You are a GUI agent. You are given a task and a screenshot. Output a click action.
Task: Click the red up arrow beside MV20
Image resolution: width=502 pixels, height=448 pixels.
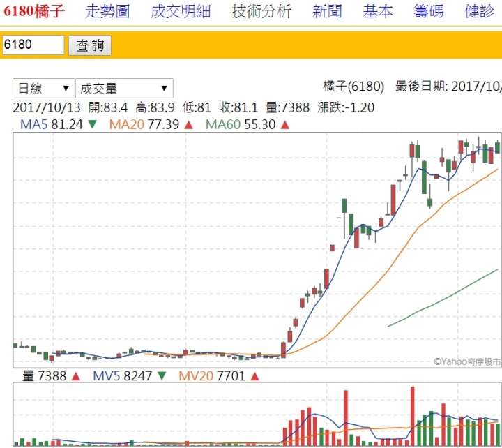click(x=255, y=376)
